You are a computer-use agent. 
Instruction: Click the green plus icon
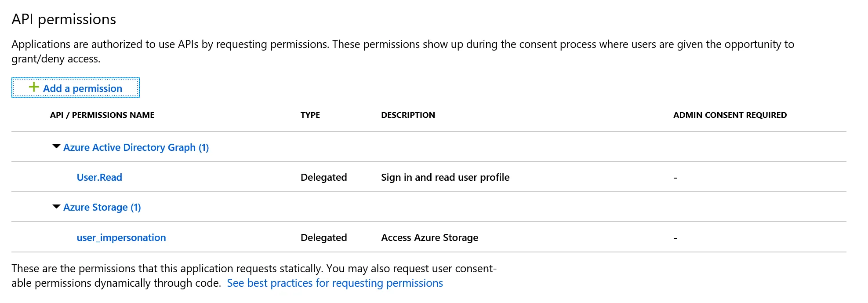click(x=34, y=87)
